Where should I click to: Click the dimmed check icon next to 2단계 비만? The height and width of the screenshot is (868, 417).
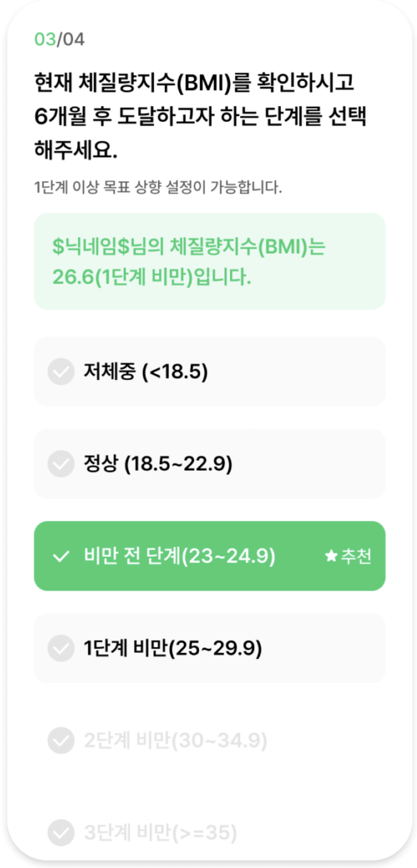click(61, 740)
